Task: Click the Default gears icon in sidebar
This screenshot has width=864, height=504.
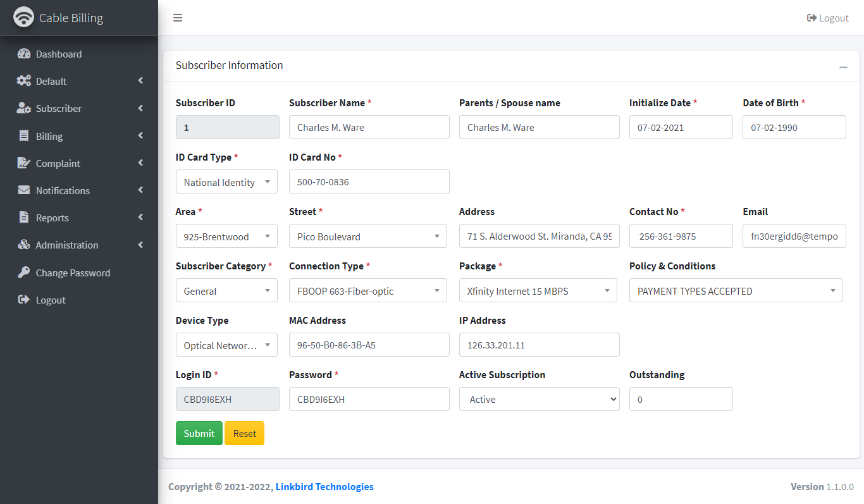Action: click(24, 81)
